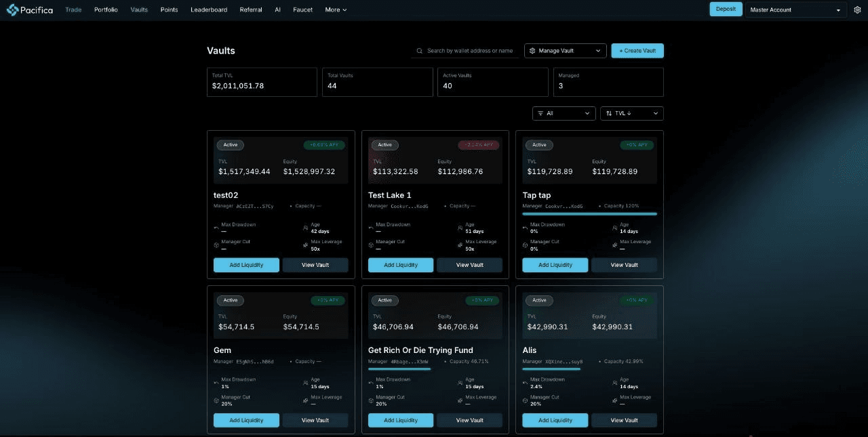Open the More menu in navigation

coord(336,10)
